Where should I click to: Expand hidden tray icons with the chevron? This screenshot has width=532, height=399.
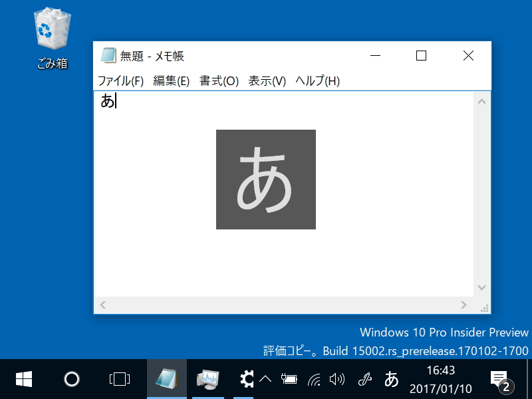(x=266, y=379)
